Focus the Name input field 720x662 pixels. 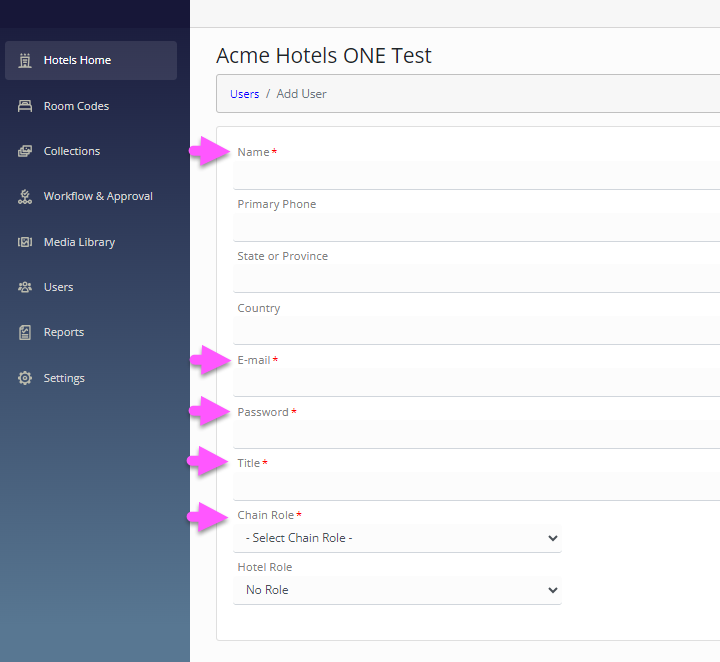tap(476, 175)
